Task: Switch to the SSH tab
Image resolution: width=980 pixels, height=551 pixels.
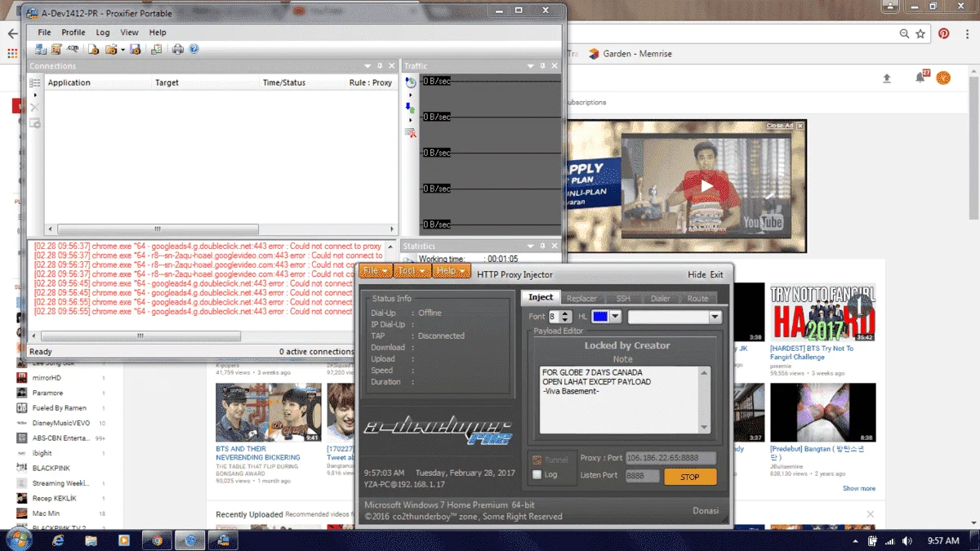Action: pyautogui.click(x=623, y=299)
